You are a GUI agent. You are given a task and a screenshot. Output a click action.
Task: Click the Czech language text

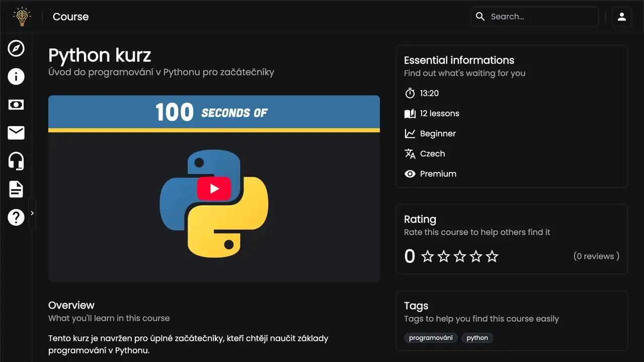pyautogui.click(x=433, y=154)
